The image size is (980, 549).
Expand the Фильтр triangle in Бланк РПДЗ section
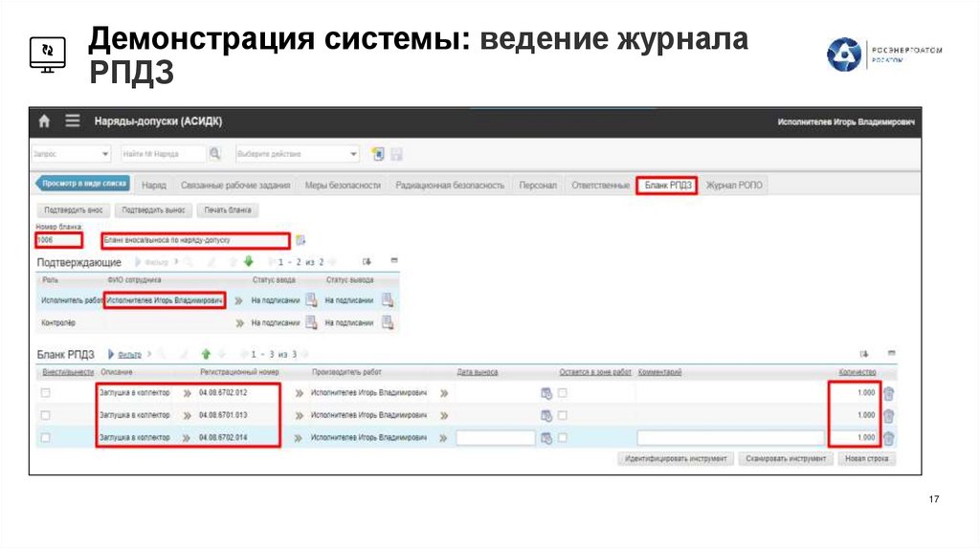[111, 354]
